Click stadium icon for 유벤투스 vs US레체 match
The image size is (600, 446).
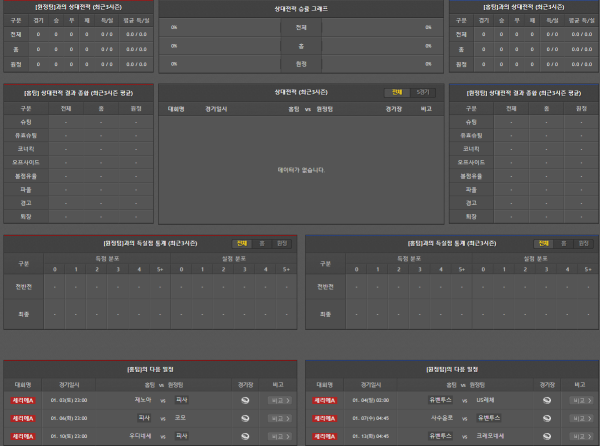[546, 400]
